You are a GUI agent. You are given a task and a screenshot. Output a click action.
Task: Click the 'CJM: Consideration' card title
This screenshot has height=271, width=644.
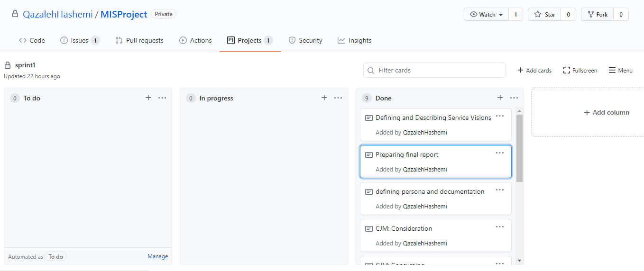coord(404,229)
